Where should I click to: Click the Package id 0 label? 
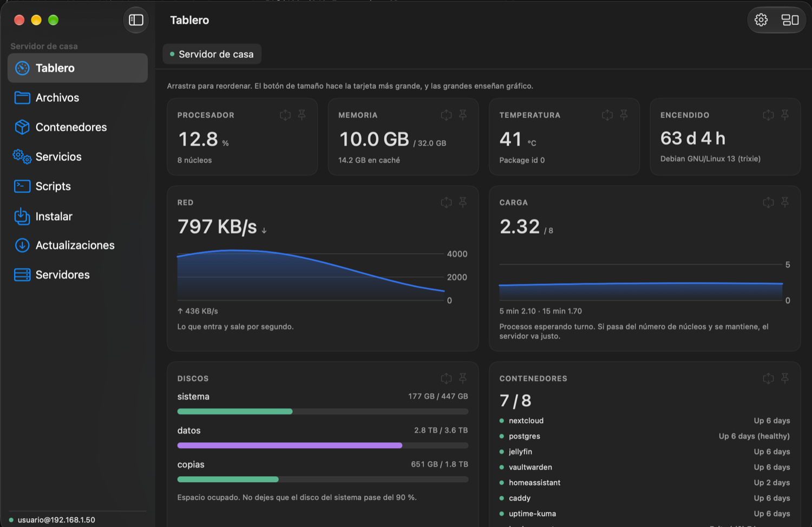[522, 160]
